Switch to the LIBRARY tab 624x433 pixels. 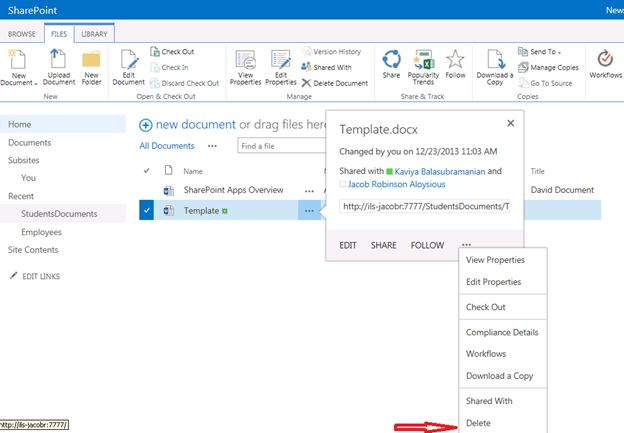[94, 34]
